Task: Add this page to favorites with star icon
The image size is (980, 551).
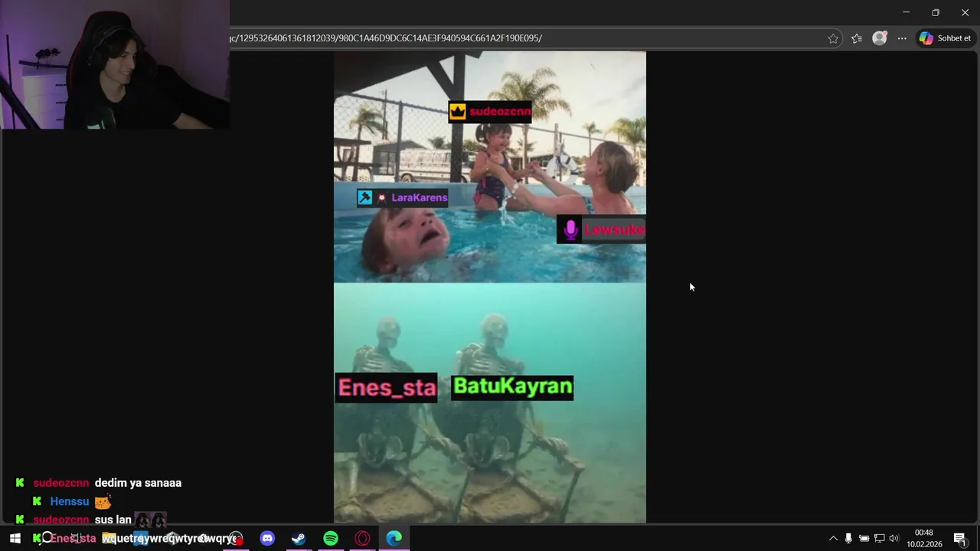Action: tap(833, 38)
